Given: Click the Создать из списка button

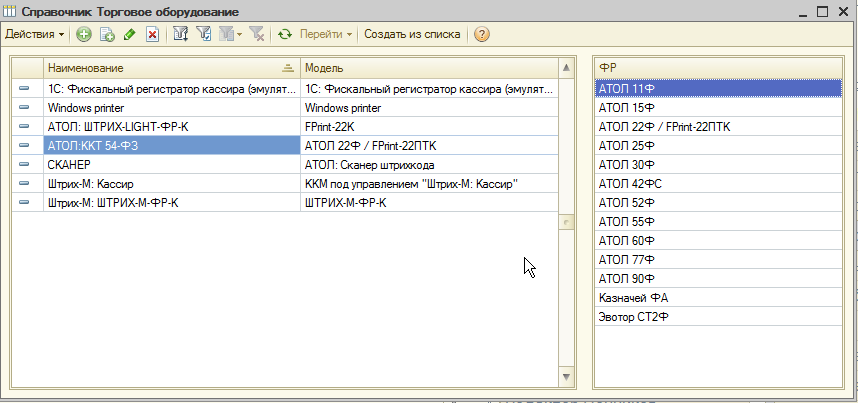Looking at the screenshot, I should point(412,34).
